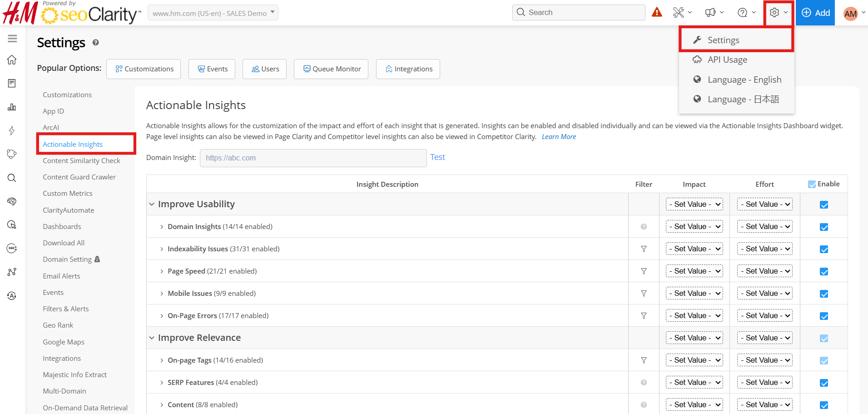This screenshot has height=414, width=868.
Task: Open the announcements megaphone icon
Action: [710, 13]
